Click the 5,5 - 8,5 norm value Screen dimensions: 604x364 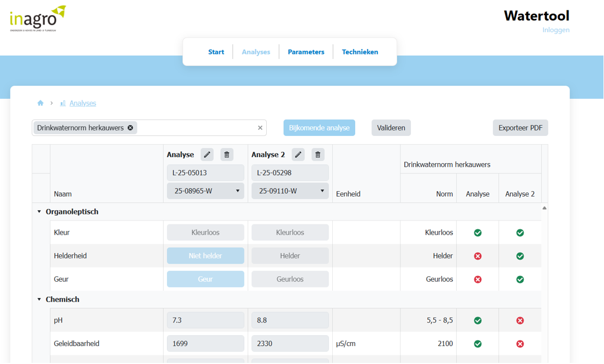pos(440,320)
